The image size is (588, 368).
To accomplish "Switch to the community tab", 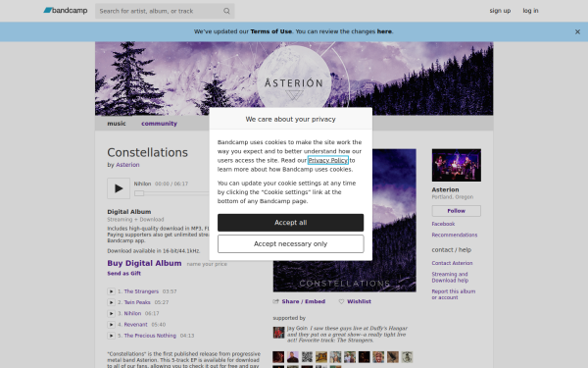I will [159, 124].
